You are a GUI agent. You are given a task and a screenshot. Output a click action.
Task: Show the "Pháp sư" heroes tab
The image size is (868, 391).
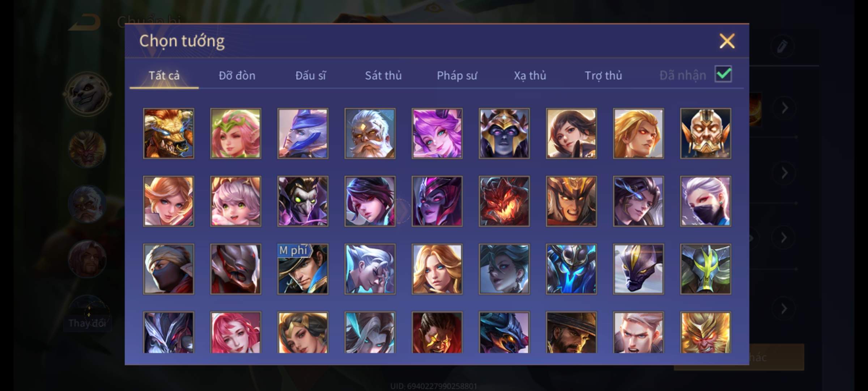tap(457, 75)
